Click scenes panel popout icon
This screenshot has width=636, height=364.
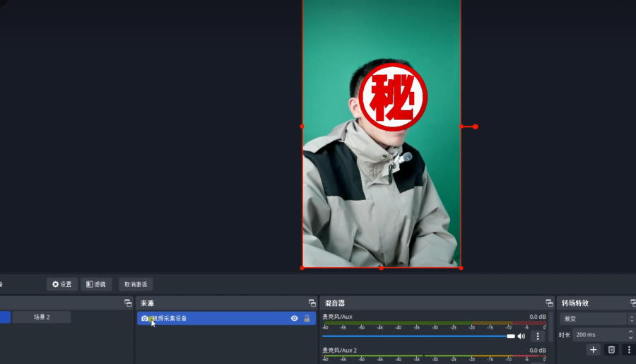pos(128,303)
